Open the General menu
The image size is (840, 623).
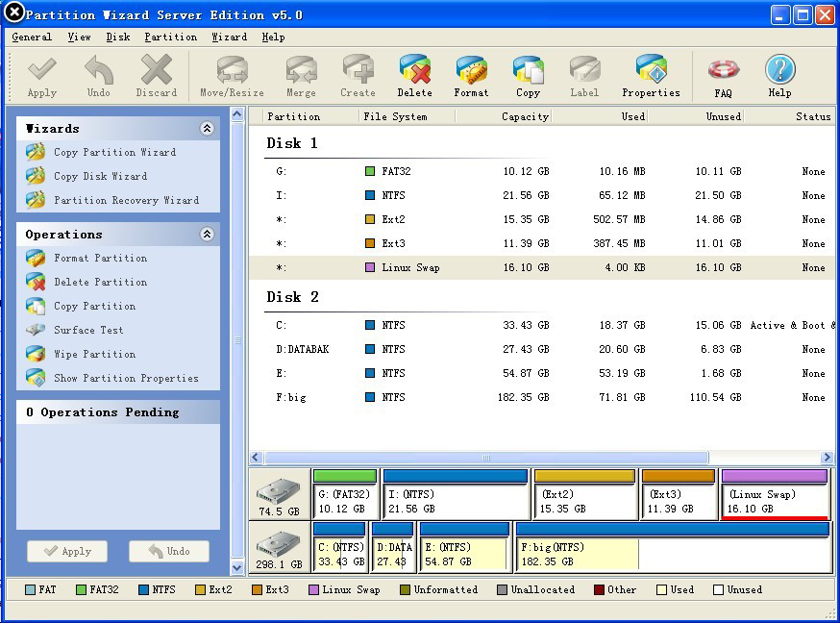[32, 37]
